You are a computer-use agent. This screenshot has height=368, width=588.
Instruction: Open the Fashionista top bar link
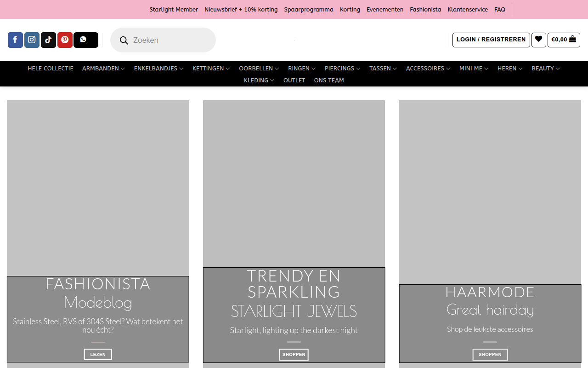coord(425,10)
